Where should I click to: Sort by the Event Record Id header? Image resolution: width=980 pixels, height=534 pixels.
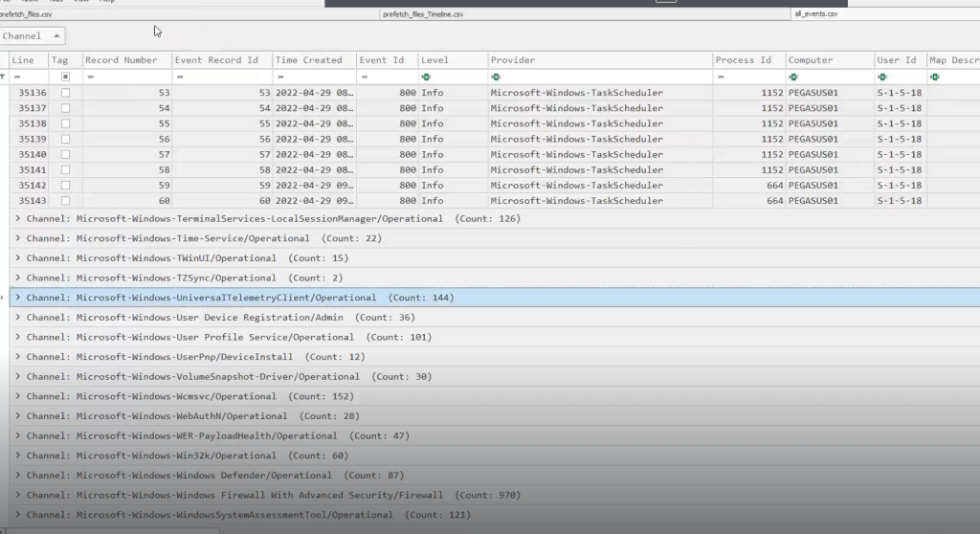pyautogui.click(x=222, y=60)
